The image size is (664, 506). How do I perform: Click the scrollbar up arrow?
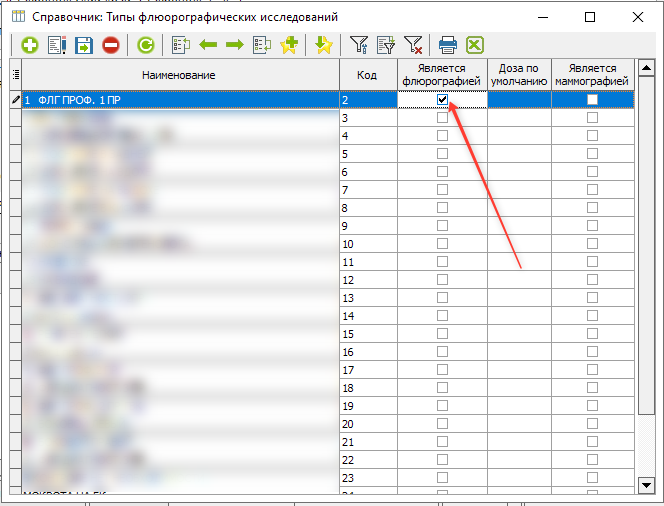coord(646,68)
